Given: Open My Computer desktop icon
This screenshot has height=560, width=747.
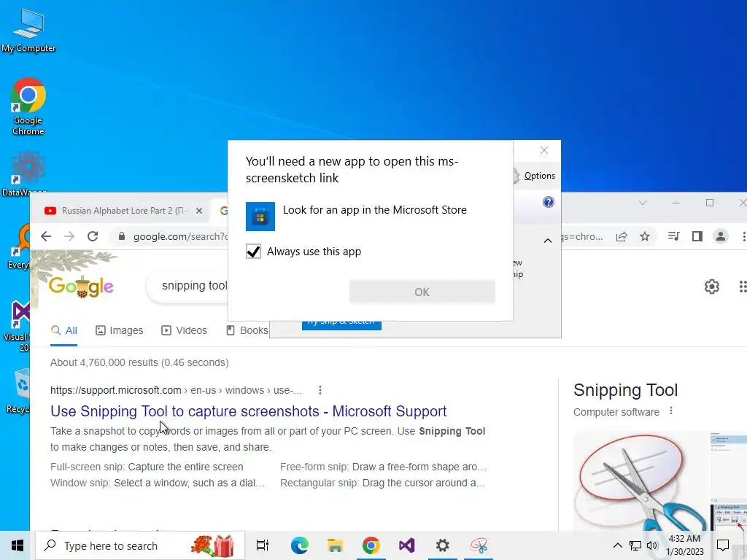Looking at the screenshot, I should click(28, 29).
